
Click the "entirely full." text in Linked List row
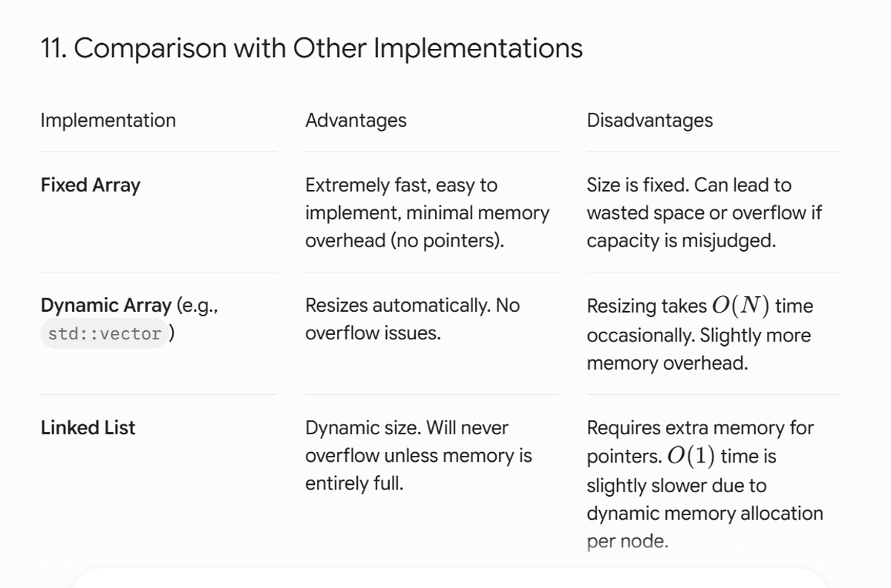pyautogui.click(x=354, y=484)
